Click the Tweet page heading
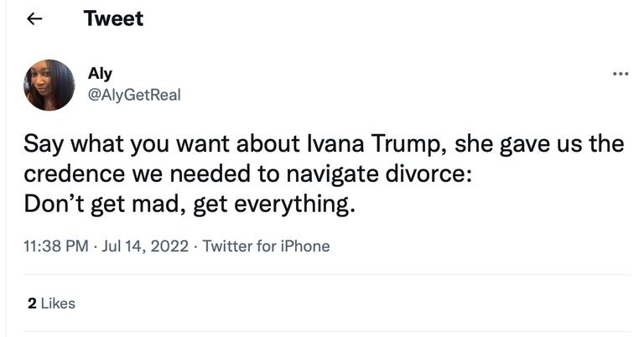644x337 pixels. tap(113, 18)
